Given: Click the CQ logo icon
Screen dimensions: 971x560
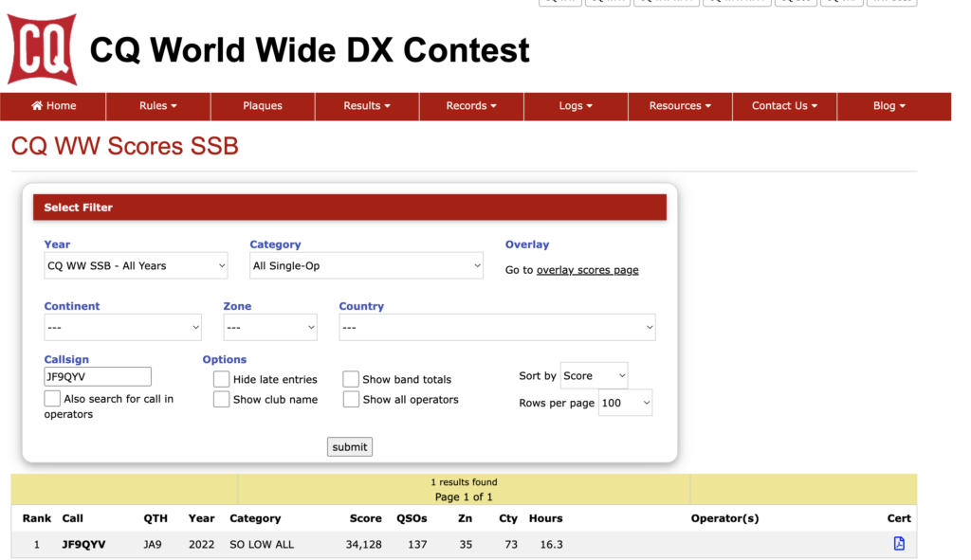Looking at the screenshot, I should click(x=42, y=49).
